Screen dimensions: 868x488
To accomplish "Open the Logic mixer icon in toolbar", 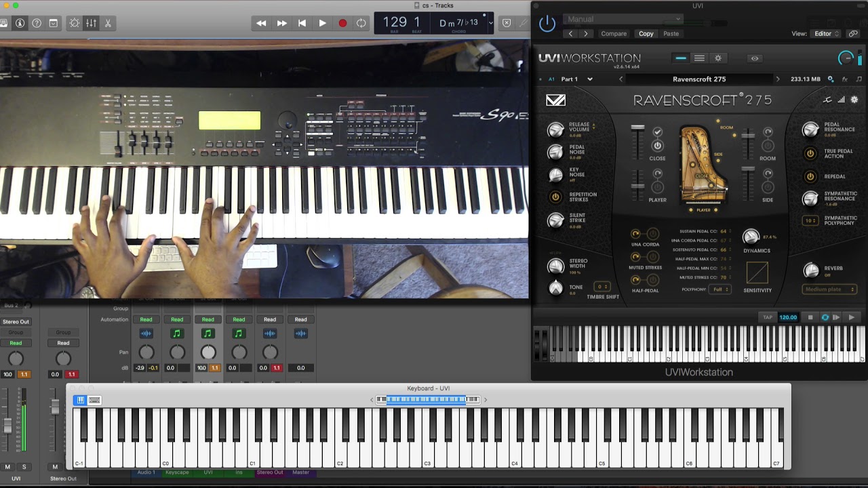I will [x=91, y=23].
